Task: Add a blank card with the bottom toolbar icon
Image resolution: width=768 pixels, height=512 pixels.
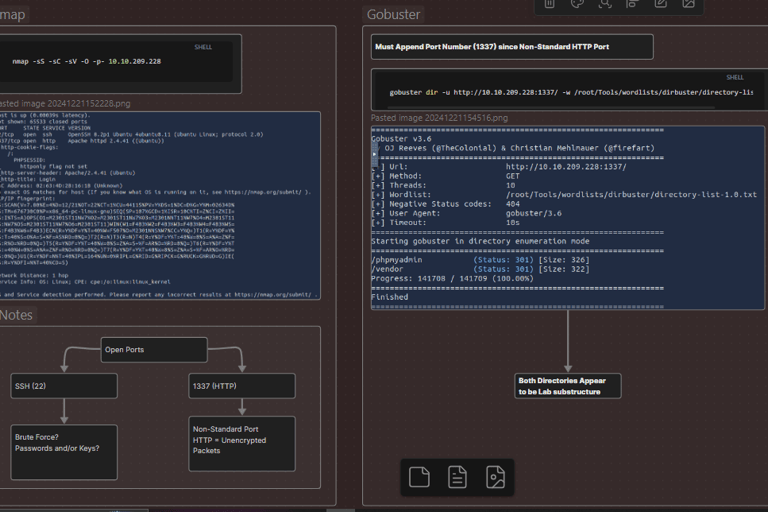Action: (420, 478)
